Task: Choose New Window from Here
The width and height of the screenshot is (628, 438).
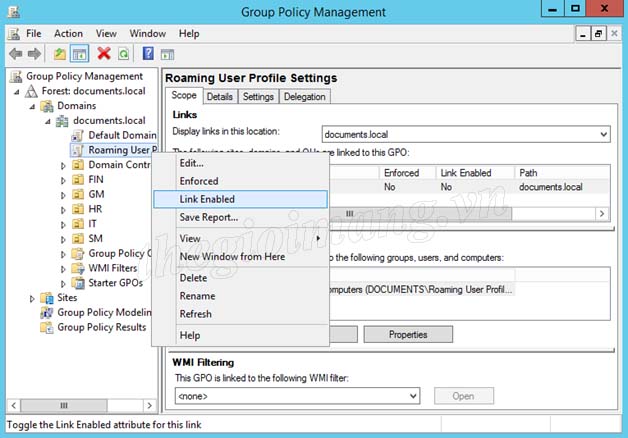Action: pyautogui.click(x=240, y=257)
